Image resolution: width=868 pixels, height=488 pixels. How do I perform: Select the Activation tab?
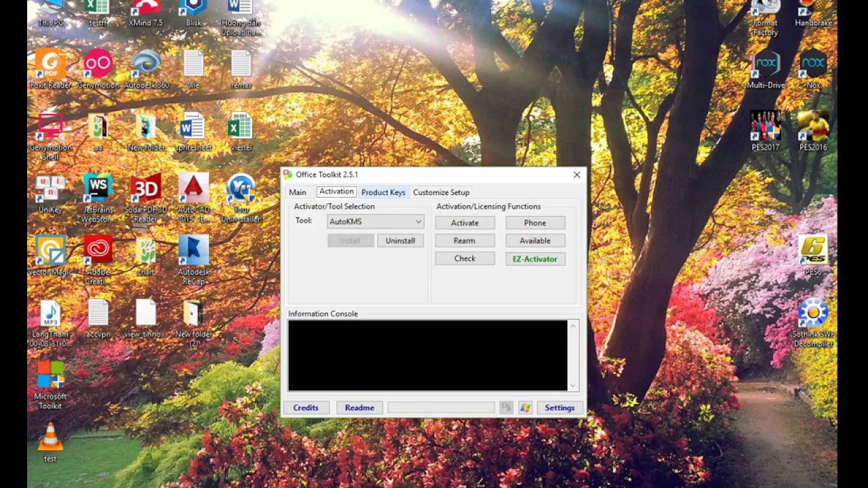(x=336, y=192)
